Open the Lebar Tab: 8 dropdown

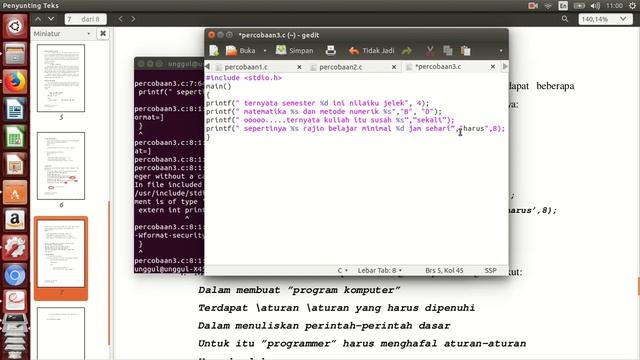[x=380, y=270]
